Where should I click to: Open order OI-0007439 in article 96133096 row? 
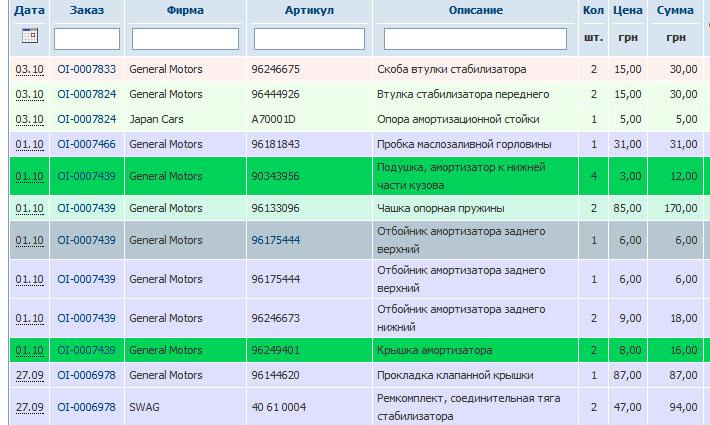coord(86,208)
